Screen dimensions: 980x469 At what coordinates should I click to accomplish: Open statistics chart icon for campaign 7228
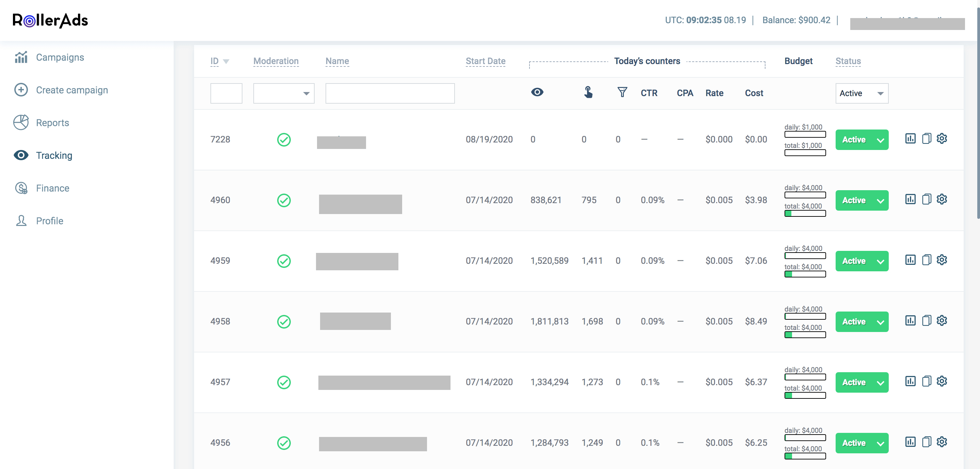[910, 139]
